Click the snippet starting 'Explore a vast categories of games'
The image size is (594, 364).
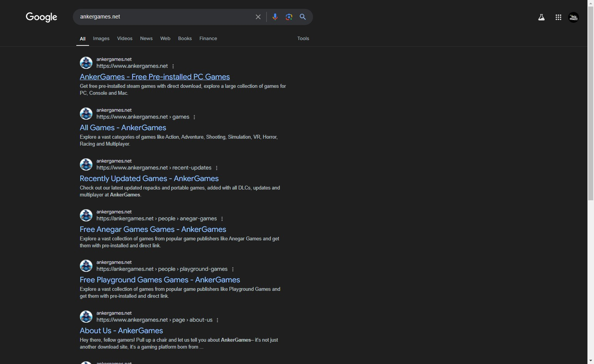pos(178,141)
